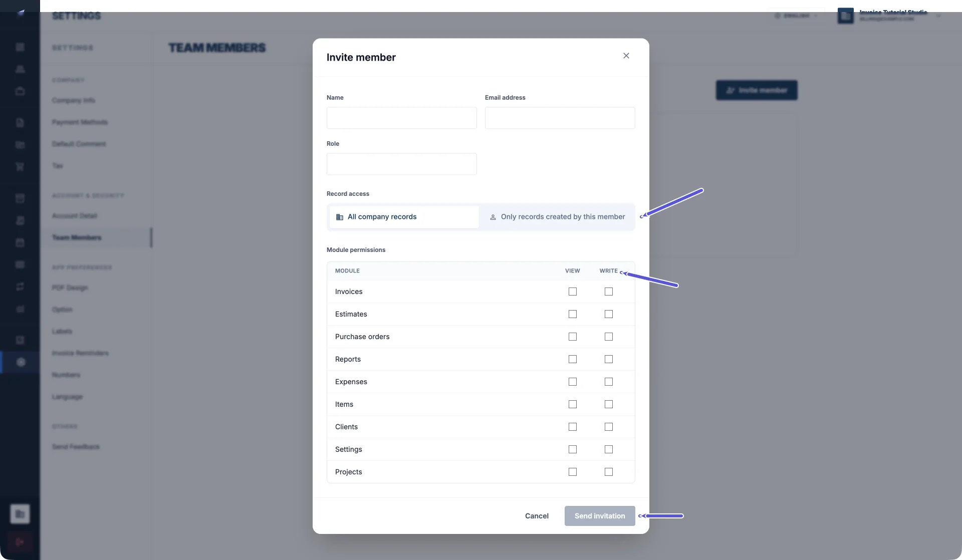Click the Send invitation button
Image resolution: width=962 pixels, height=560 pixels.
click(x=600, y=516)
